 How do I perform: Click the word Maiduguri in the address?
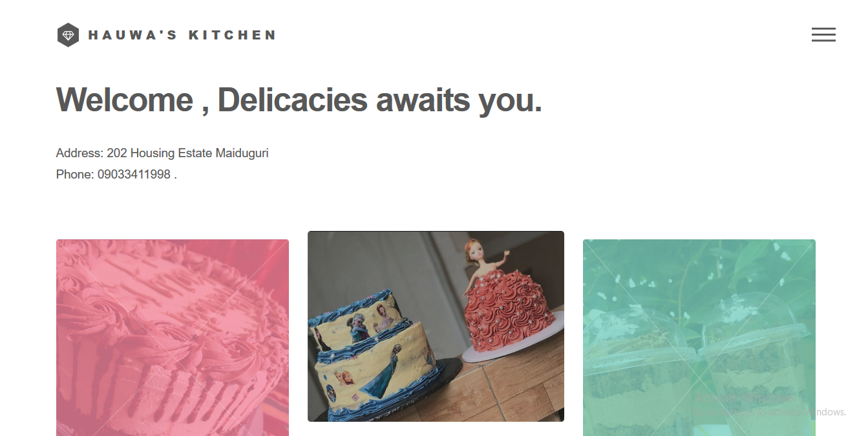tap(242, 153)
